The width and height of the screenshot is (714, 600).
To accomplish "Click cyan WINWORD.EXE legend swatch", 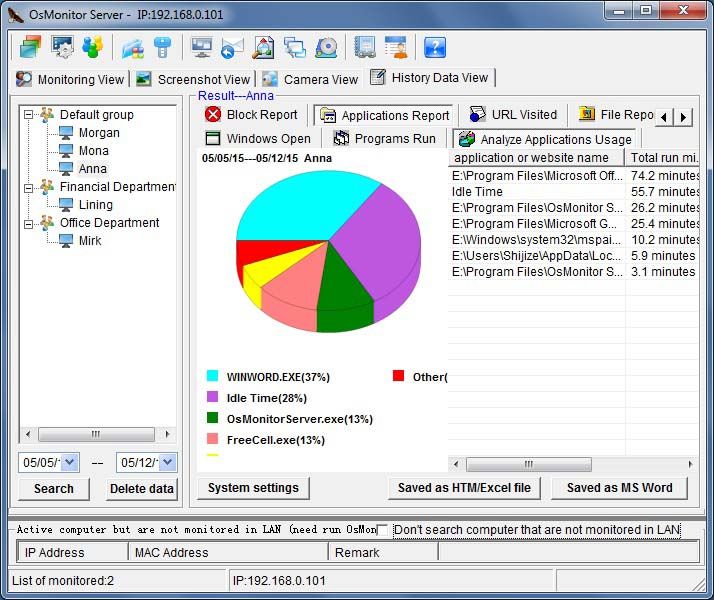I will tap(212, 376).
